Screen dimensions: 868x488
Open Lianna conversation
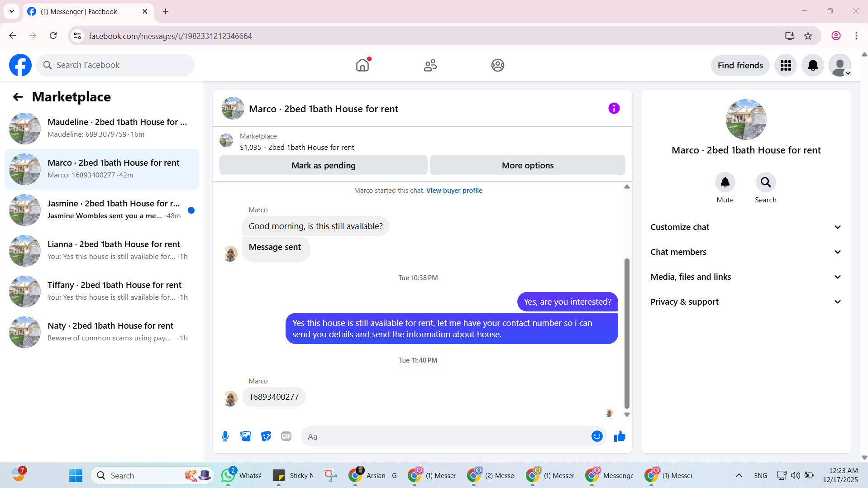coord(102,251)
